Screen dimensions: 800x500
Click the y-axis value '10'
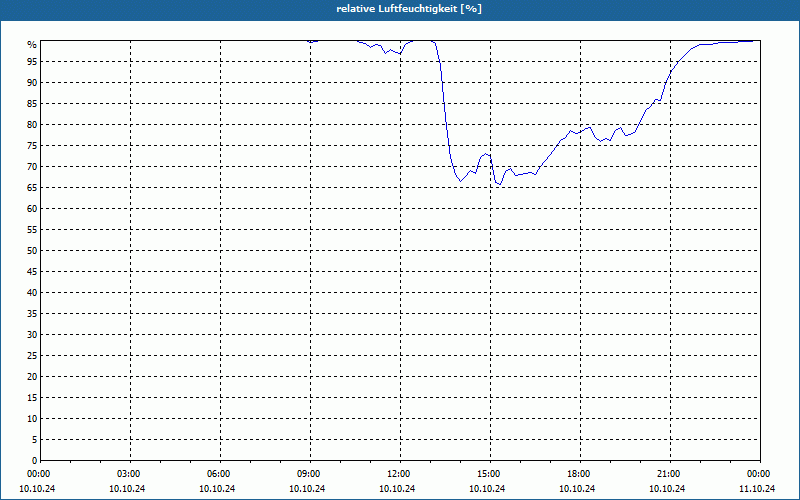(x=32, y=419)
